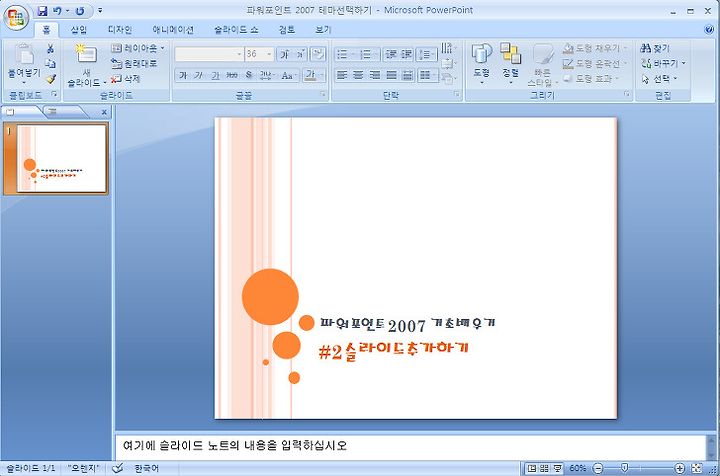
Task: Click the zoom slider handle
Action: 624,468
